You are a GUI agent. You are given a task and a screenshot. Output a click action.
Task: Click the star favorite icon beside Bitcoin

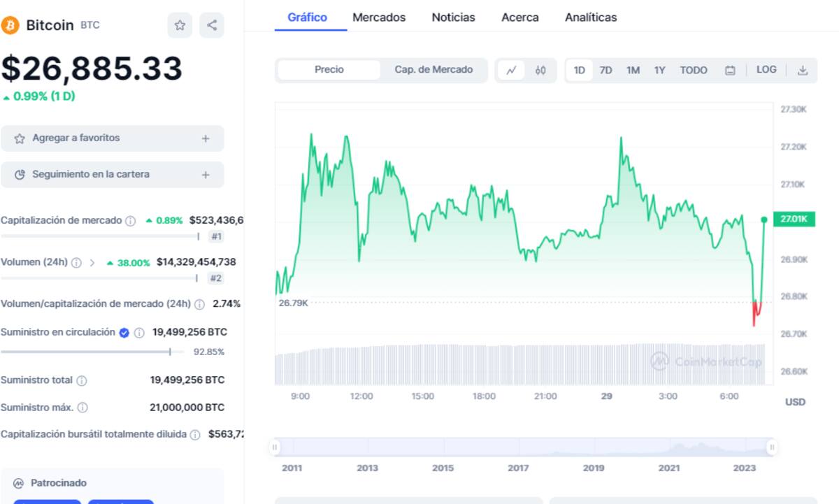point(180,26)
